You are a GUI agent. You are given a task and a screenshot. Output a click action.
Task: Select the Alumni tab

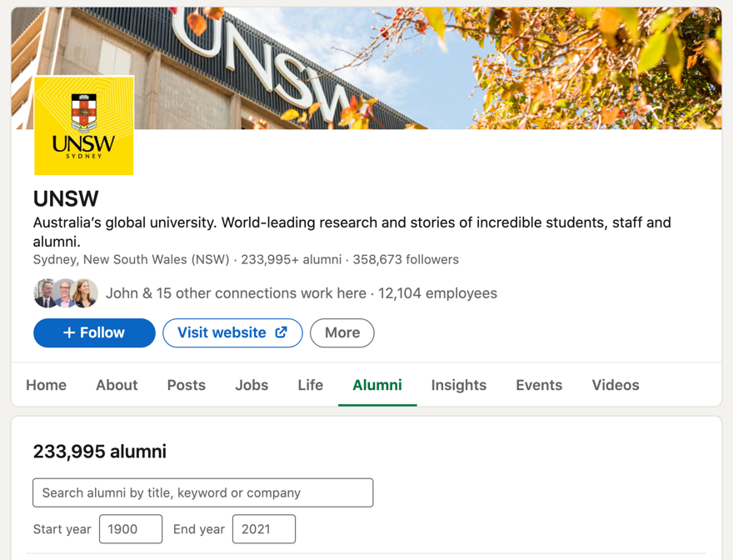click(x=377, y=385)
